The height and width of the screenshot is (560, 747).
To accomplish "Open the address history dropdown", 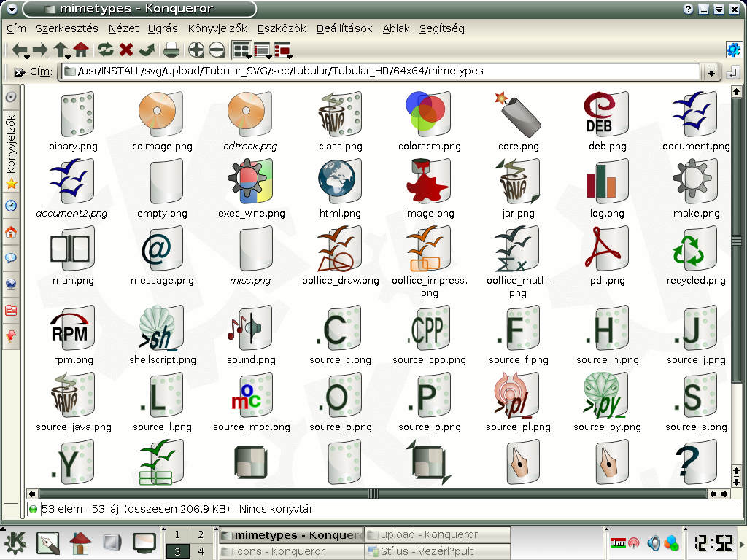I will [x=711, y=72].
